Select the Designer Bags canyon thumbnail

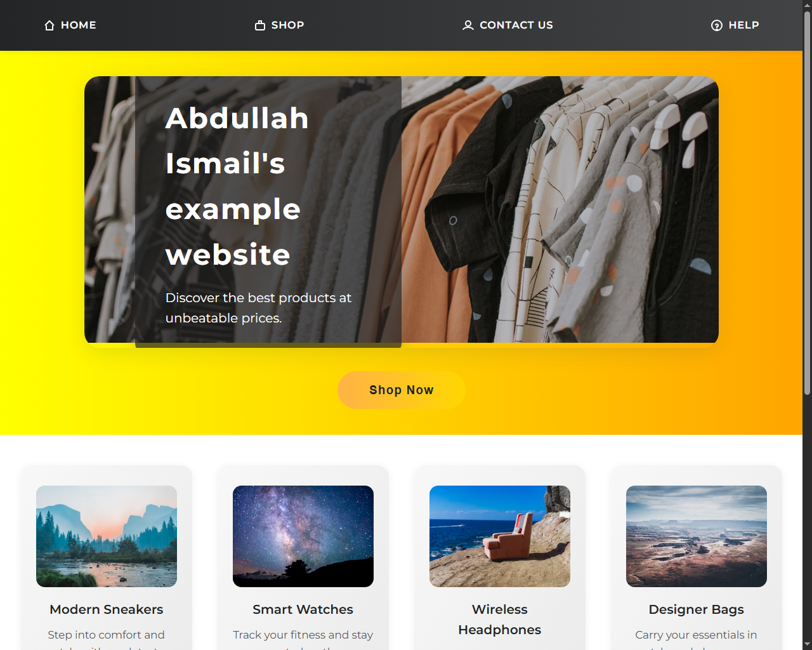pos(697,536)
